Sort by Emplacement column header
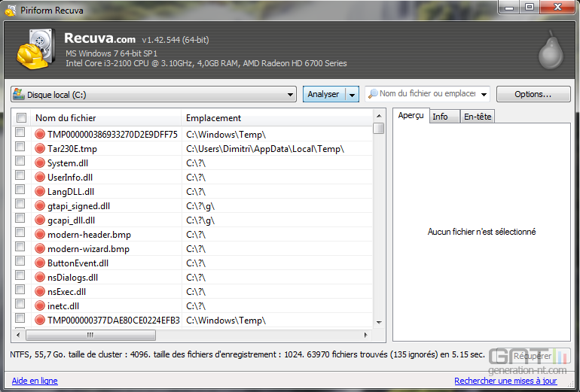The height and width of the screenshot is (392, 580). [x=277, y=118]
